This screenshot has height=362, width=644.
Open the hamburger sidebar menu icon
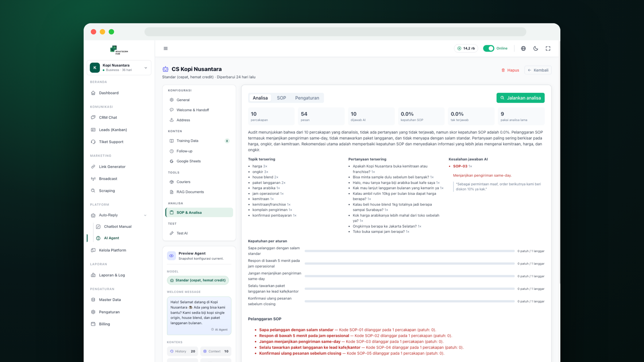(x=165, y=48)
